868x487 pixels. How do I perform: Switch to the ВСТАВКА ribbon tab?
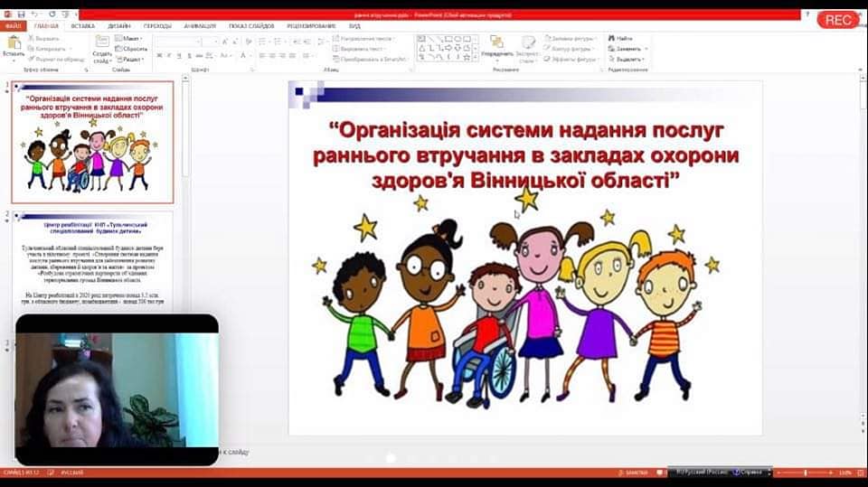coord(83,26)
